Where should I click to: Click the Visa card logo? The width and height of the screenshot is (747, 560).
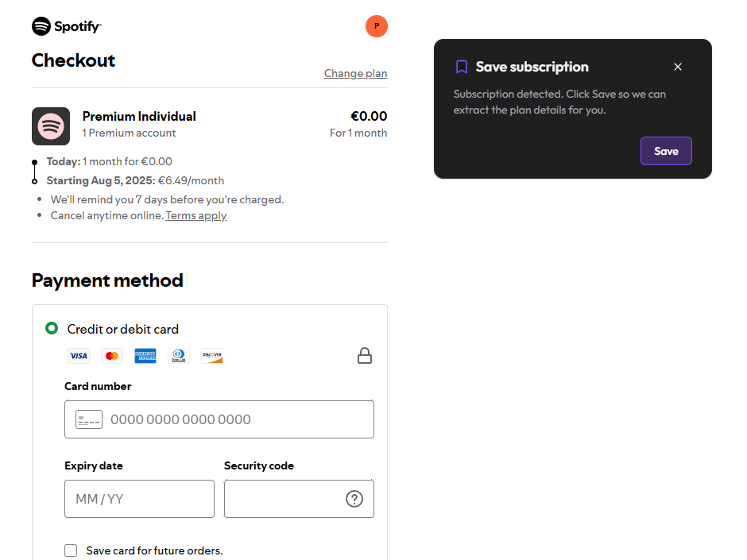pos(79,356)
